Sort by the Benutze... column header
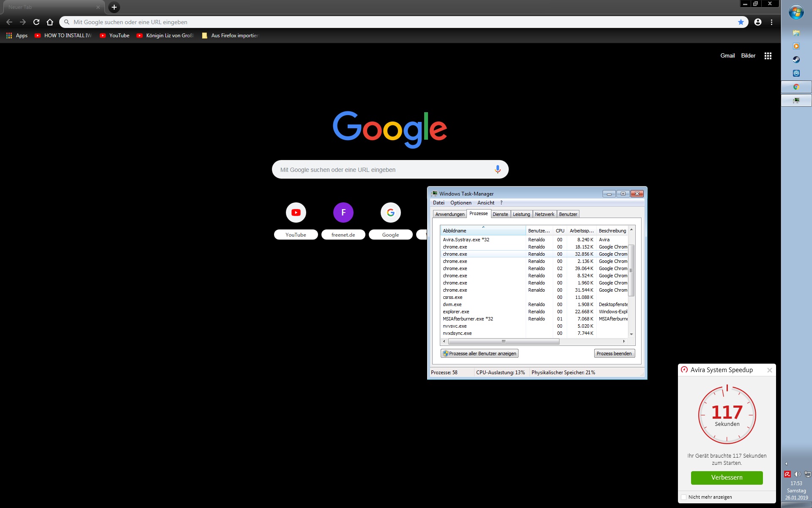The image size is (812, 508). tap(539, 231)
